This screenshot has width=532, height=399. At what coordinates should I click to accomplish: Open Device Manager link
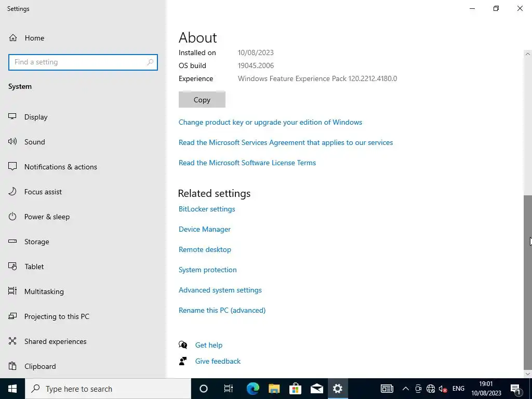205,229
